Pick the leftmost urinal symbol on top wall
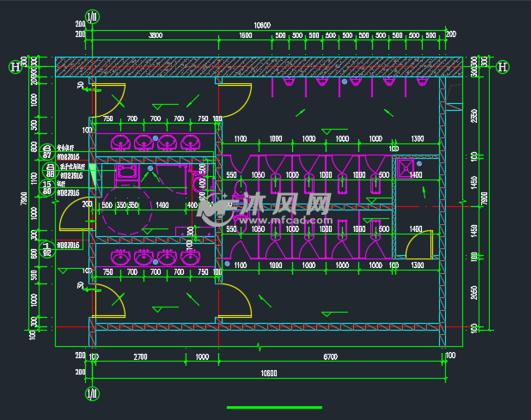Viewport: 531px width, 420px height. 290,82
